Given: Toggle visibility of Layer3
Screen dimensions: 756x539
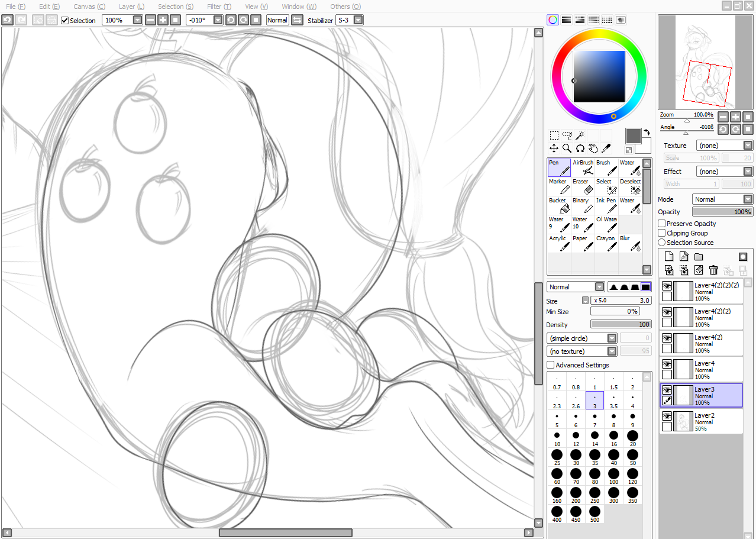Looking at the screenshot, I should (x=667, y=390).
